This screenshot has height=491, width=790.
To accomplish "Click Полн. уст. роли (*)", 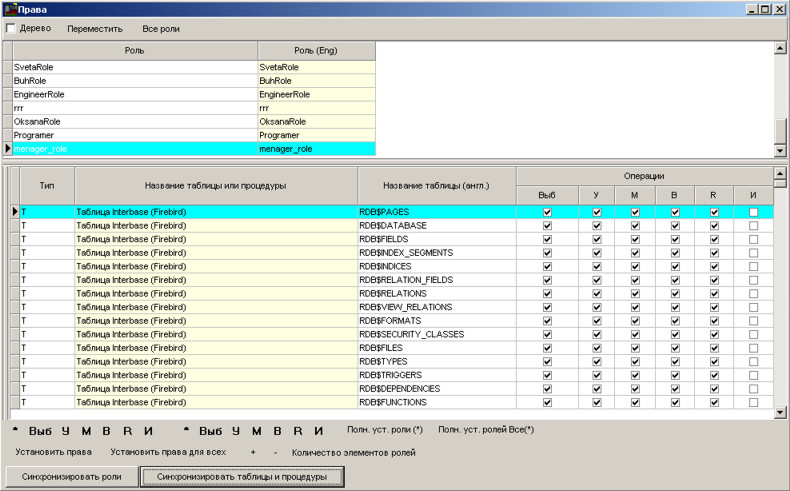I will (385, 430).
